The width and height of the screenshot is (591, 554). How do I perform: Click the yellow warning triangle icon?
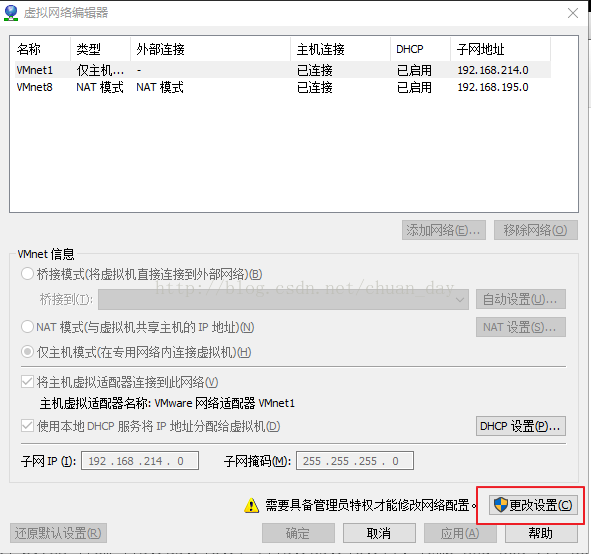[x=251, y=505]
